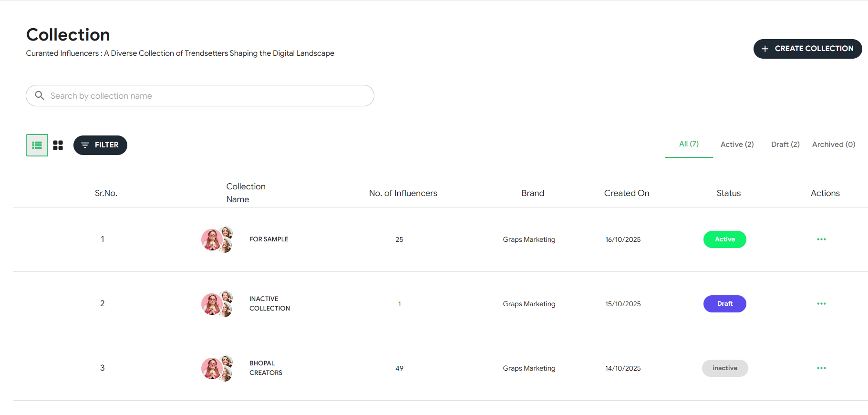
Task: Click the grey inactive status badge
Action: [724, 368]
